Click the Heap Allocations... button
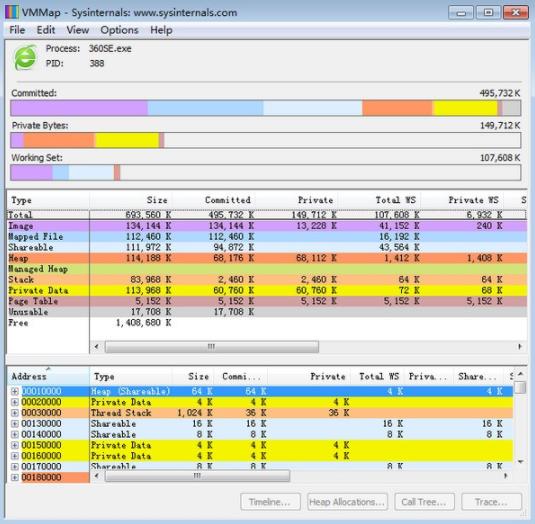Viewport: 535px width, 524px height. point(347,502)
